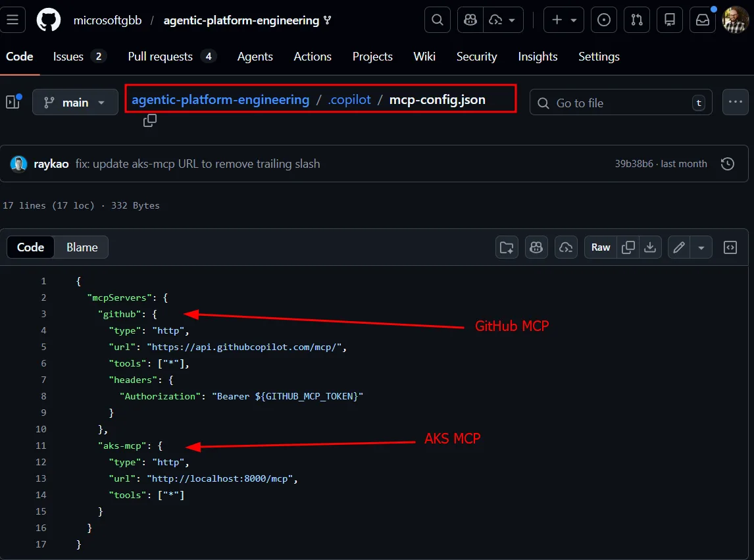Open the notifications inbox icon
The width and height of the screenshot is (754, 560).
(703, 20)
